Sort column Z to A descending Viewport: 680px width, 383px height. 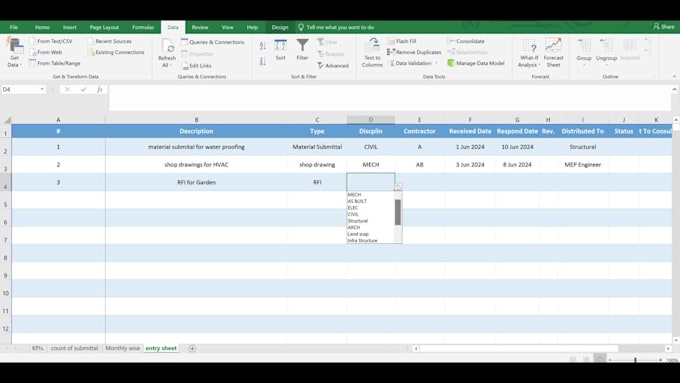coord(262,61)
